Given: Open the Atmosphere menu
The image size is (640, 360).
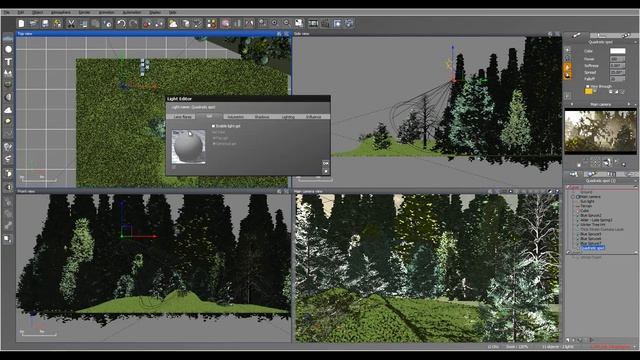Looking at the screenshot, I should [61, 13].
